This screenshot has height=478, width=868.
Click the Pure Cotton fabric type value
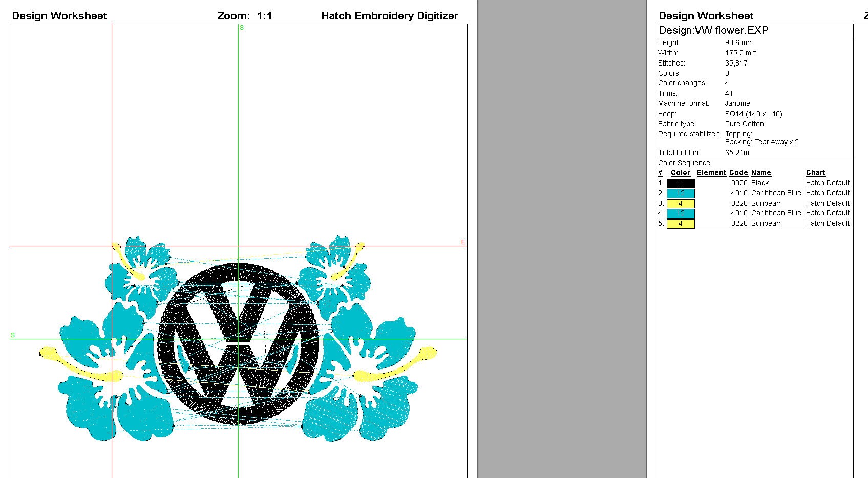click(744, 124)
